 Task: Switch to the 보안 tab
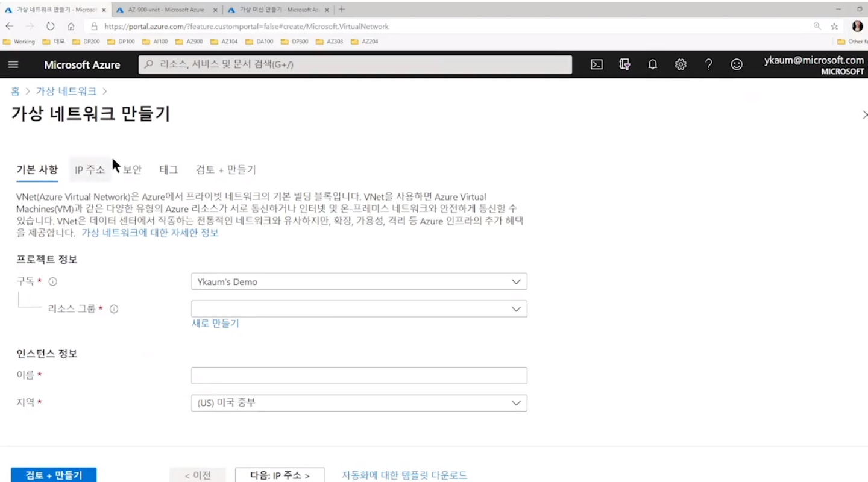tap(132, 170)
